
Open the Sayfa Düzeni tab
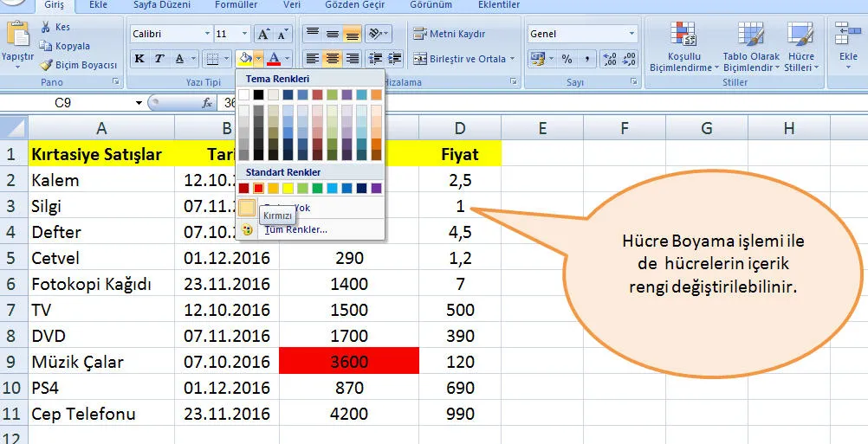coord(162,5)
